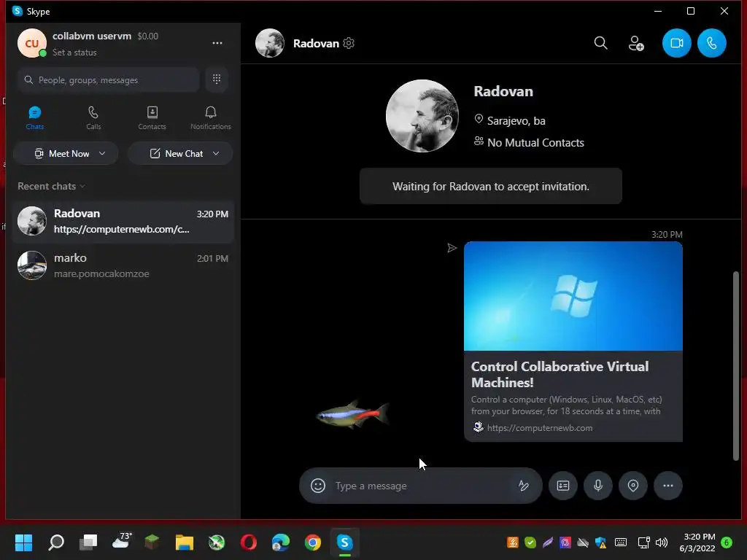Image resolution: width=747 pixels, height=560 pixels.
Task: Open weather widget showing 73°
Action: pos(121,541)
